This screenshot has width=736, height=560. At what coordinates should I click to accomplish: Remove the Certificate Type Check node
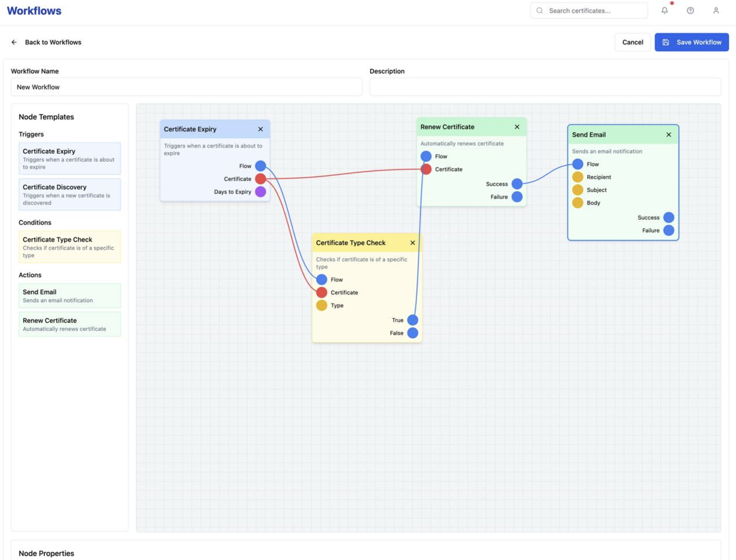(412, 243)
